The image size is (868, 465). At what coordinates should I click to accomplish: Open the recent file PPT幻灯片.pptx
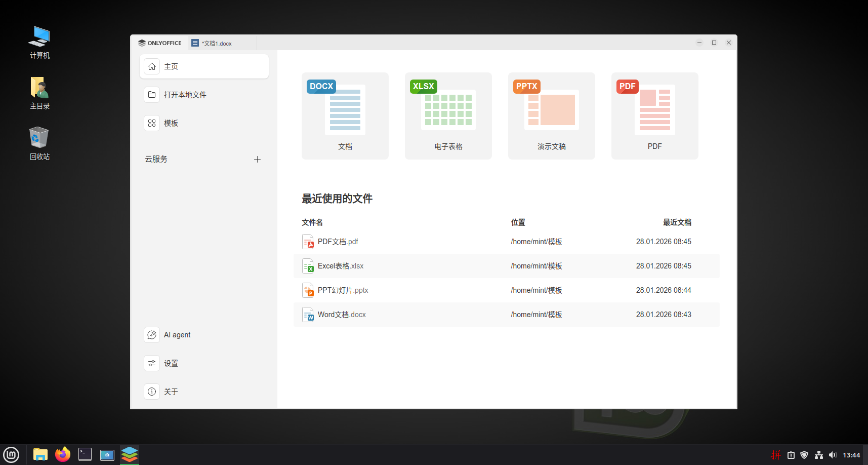point(343,290)
